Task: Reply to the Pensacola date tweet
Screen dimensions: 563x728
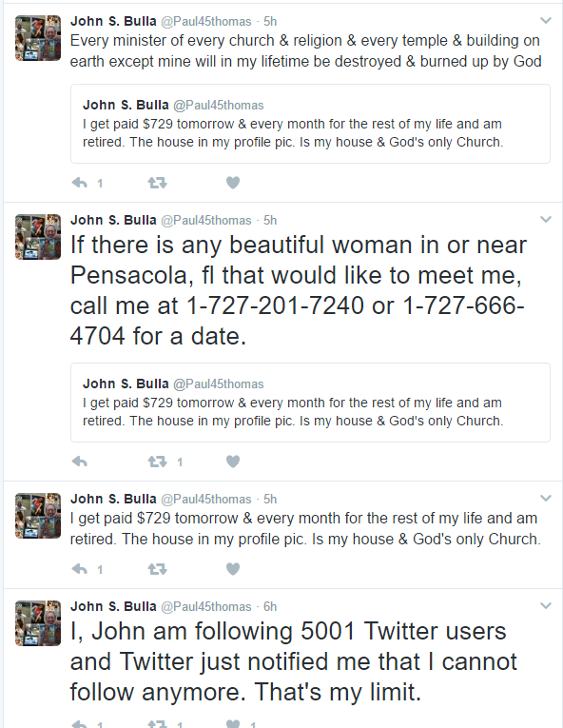Action: (x=79, y=462)
